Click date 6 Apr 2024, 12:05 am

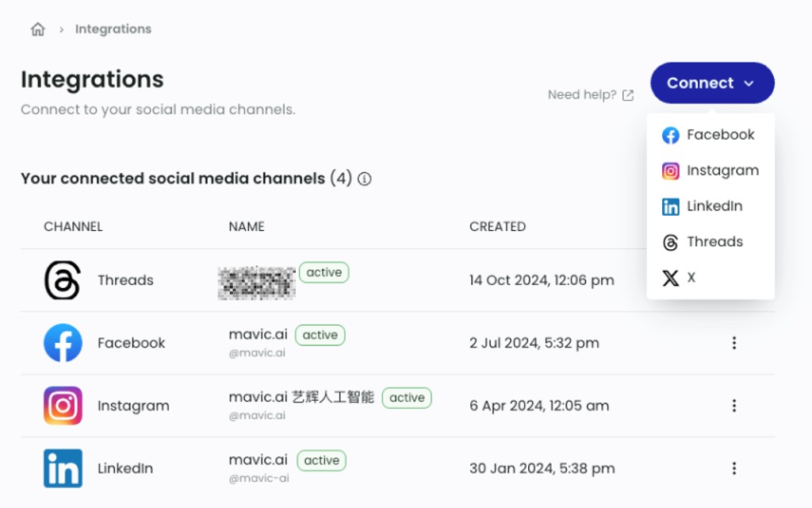[539, 406]
